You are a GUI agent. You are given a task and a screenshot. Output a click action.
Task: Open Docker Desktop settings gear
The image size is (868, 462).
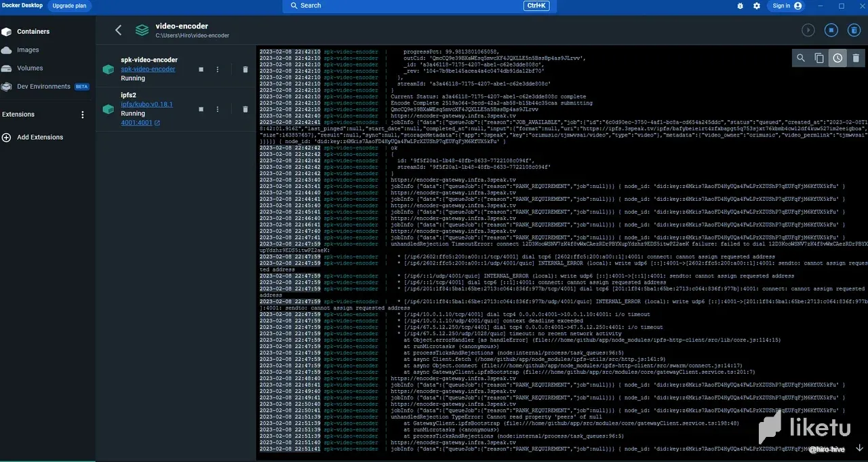pyautogui.click(x=757, y=5)
